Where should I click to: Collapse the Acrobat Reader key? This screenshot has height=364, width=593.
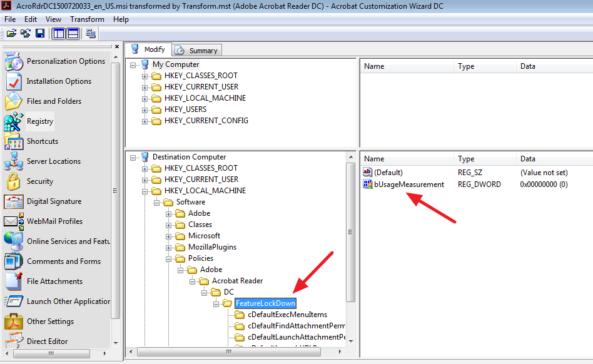tap(192, 281)
